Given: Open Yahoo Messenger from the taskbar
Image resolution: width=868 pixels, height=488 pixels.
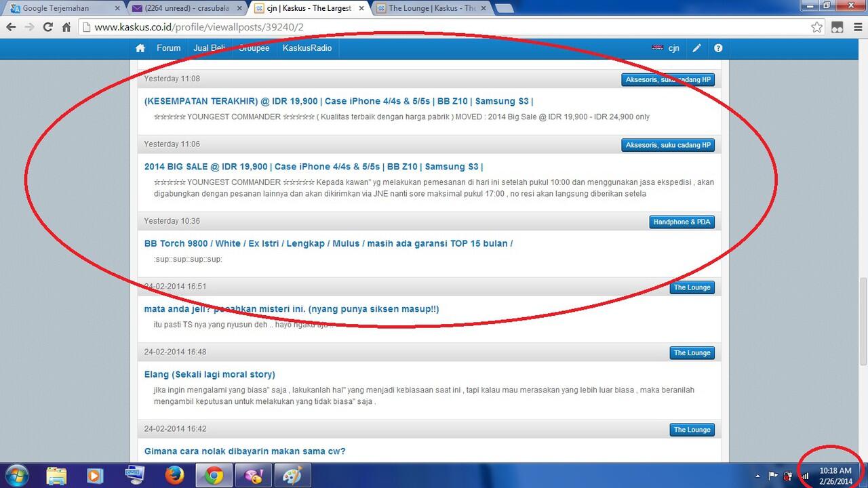Looking at the screenshot, I should pyautogui.click(x=253, y=476).
